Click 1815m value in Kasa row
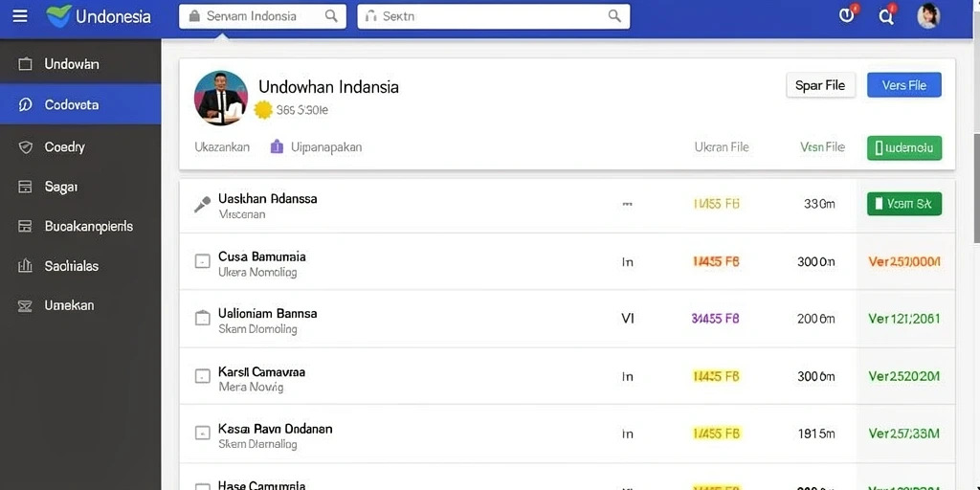Image resolution: width=980 pixels, height=490 pixels. pyautogui.click(x=816, y=434)
